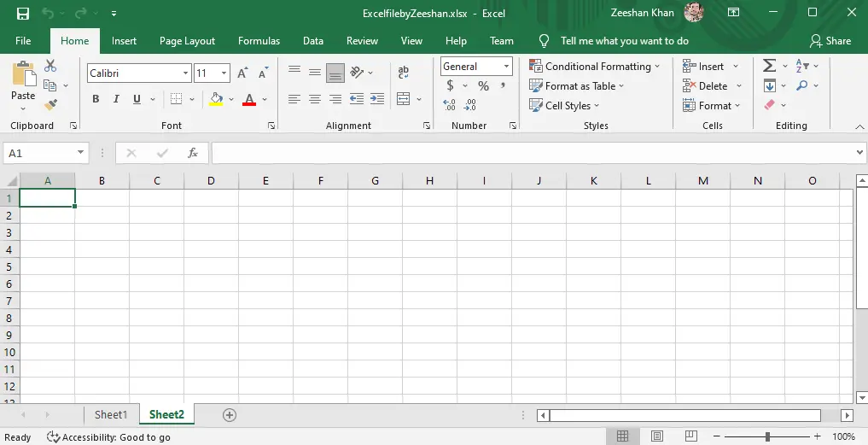
Task: Open the Calibri font name dropdown
Action: click(x=185, y=73)
